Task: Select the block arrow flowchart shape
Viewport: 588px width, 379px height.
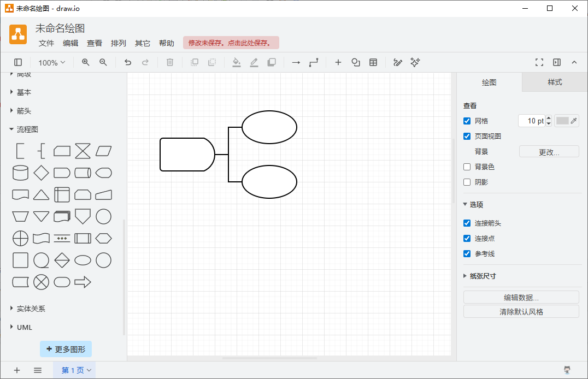Action: coord(83,282)
